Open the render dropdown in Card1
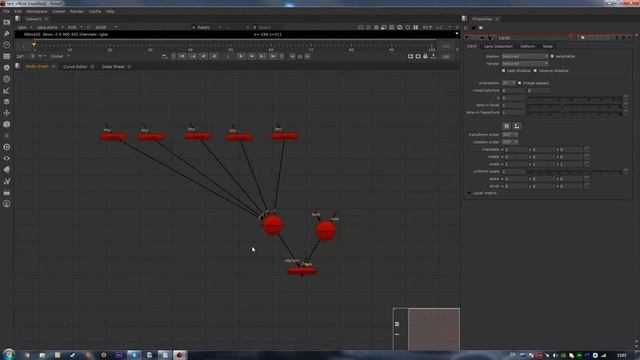 click(525, 64)
